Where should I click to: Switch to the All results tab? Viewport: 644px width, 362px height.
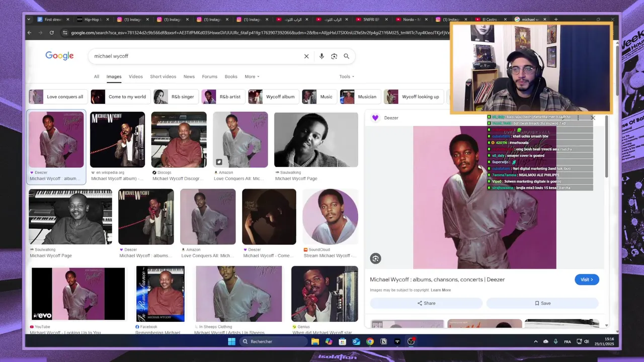(x=96, y=76)
